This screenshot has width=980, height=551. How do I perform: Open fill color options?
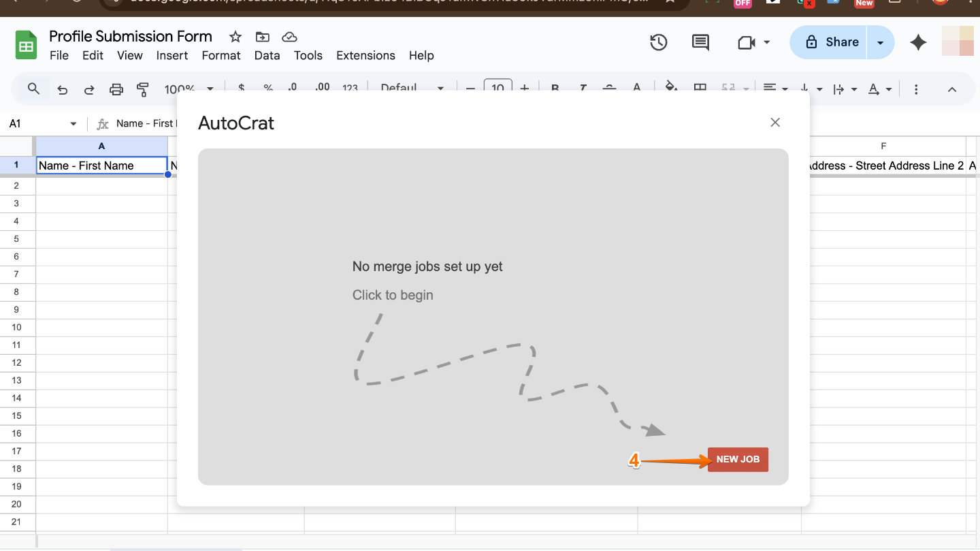670,89
